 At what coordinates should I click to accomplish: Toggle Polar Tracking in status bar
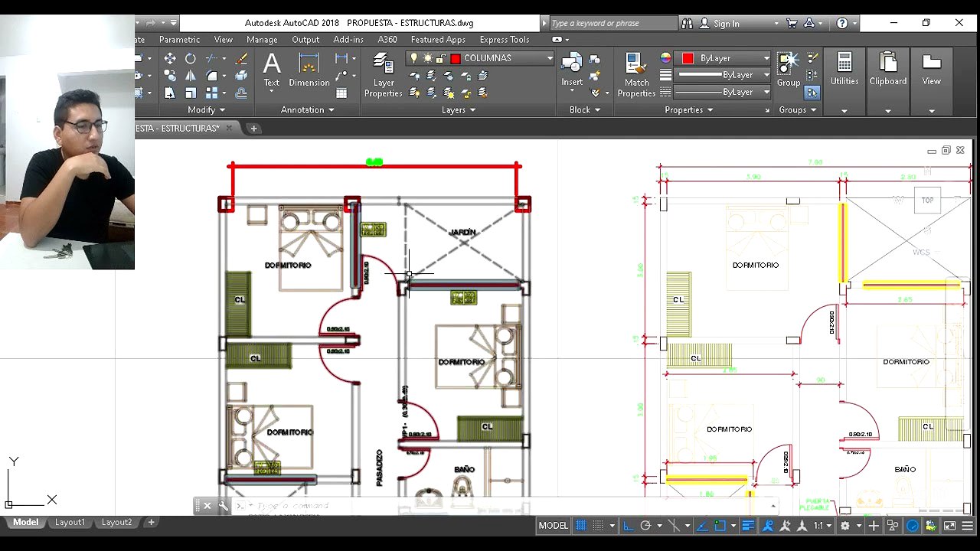click(645, 526)
